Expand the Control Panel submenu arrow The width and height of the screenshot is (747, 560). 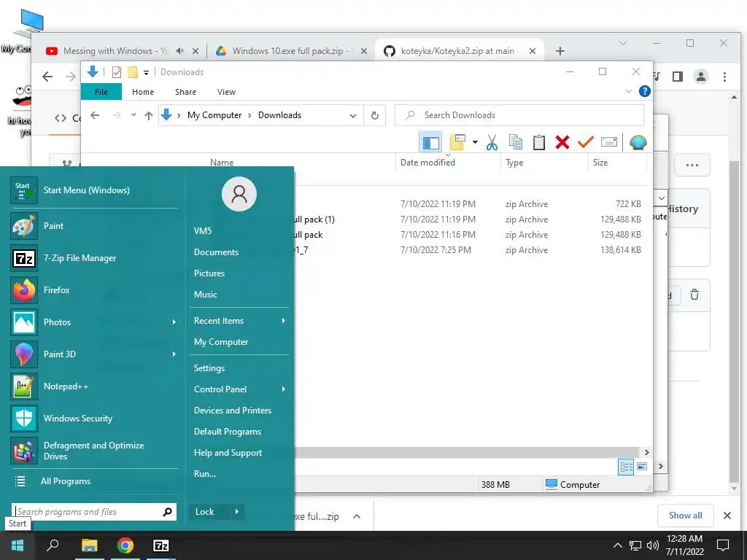click(284, 389)
